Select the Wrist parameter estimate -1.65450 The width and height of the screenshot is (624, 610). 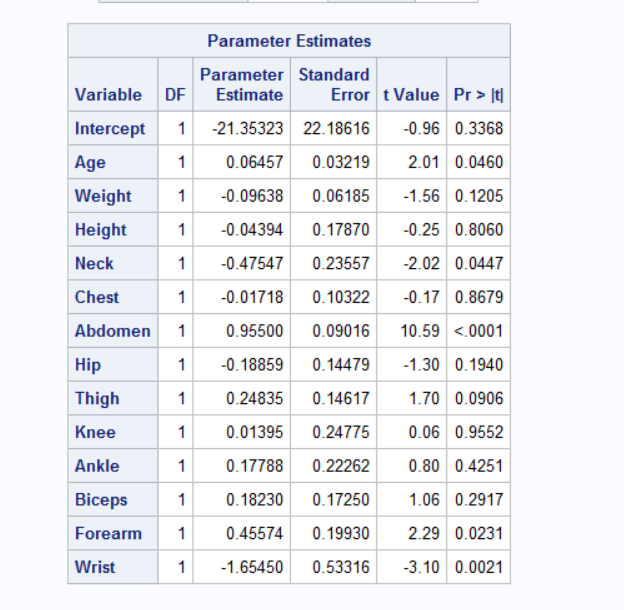(x=248, y=567)
